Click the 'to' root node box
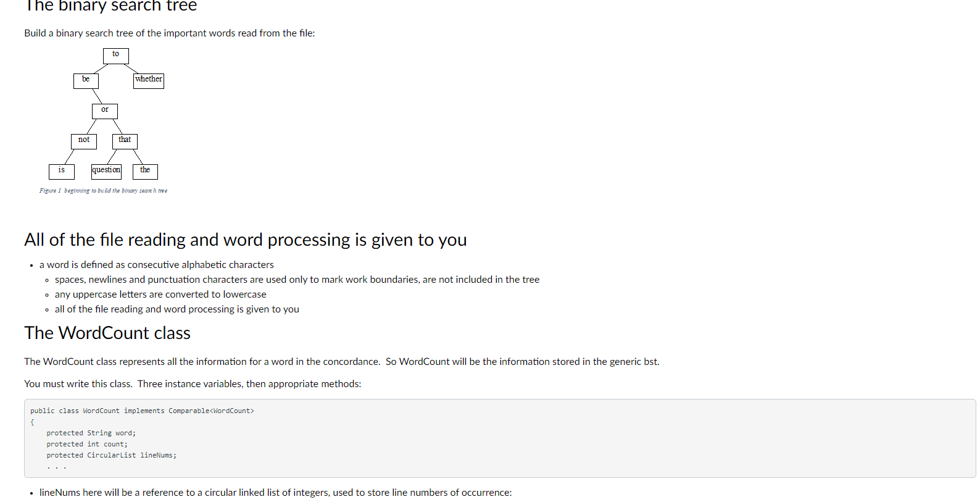This screenshot has width=980, height=502. [x=116, y=56]
